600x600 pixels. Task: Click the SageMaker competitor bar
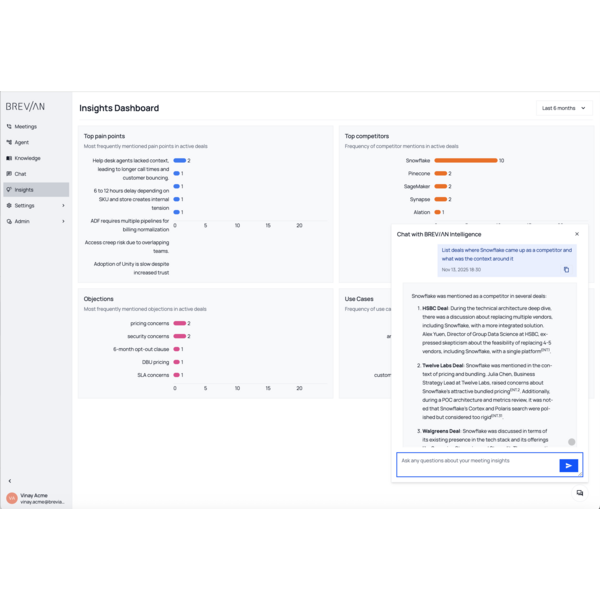tap(441, 186)
